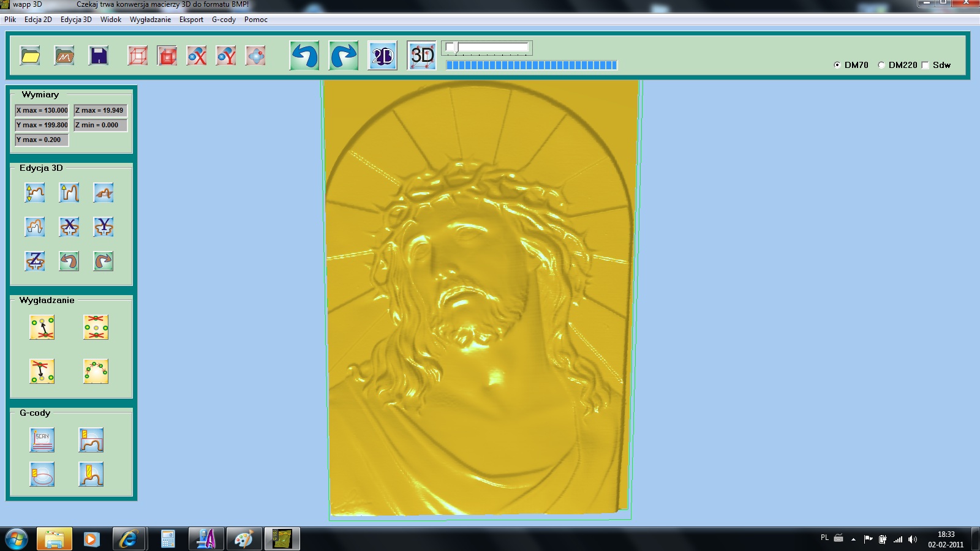Click the brown folder icon with curve

pyautogui.click(x=64, y=56)
